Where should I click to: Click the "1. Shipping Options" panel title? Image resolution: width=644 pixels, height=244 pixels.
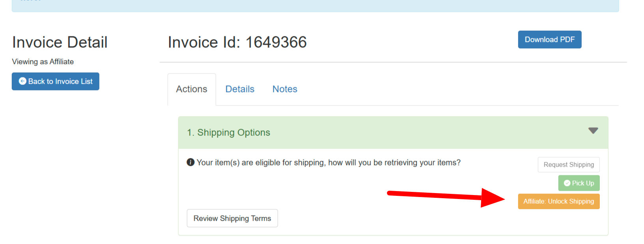pos(229,133)
